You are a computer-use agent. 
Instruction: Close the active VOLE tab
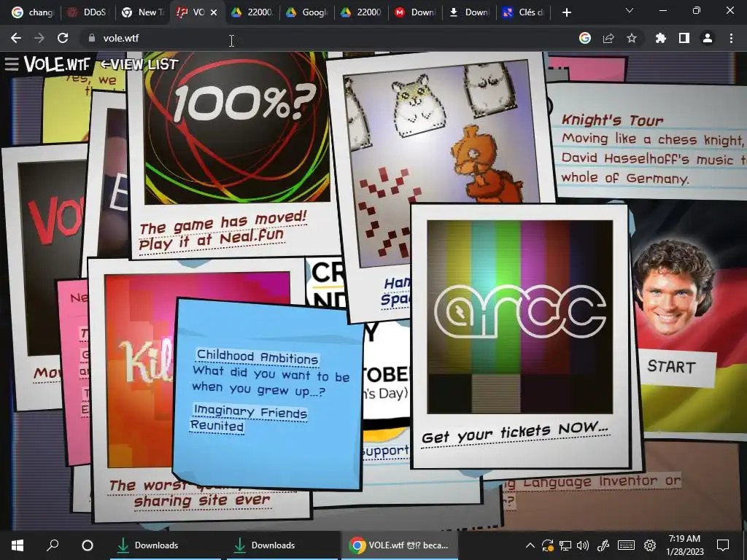[214, 12]
